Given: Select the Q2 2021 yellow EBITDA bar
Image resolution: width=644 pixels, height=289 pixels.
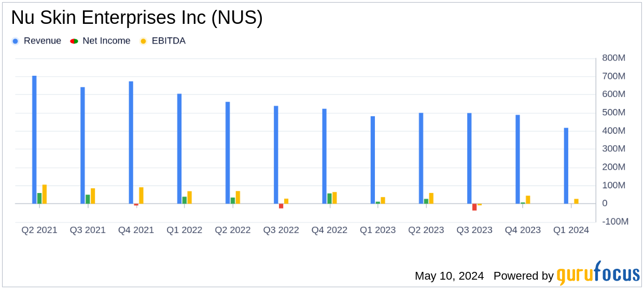Looking at the screenshot, I should click(45, 194).
